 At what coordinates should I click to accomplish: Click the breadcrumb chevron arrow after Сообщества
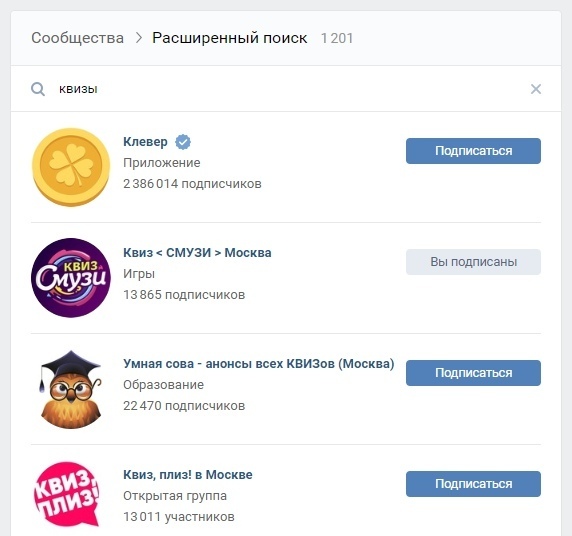pos(139,38)
